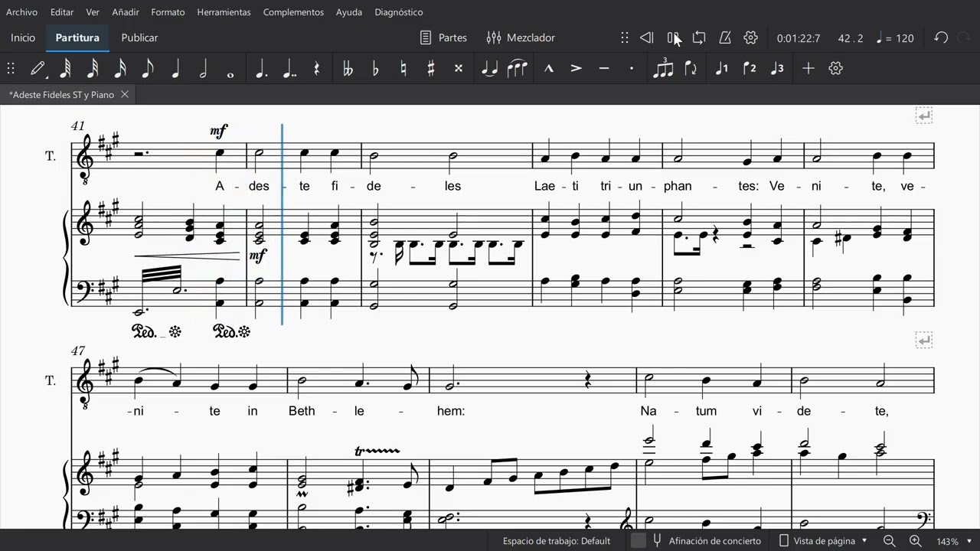This screenshot has width=980, height=551.
Task: Open Diagnóstico menu
Action: point(398,12)
